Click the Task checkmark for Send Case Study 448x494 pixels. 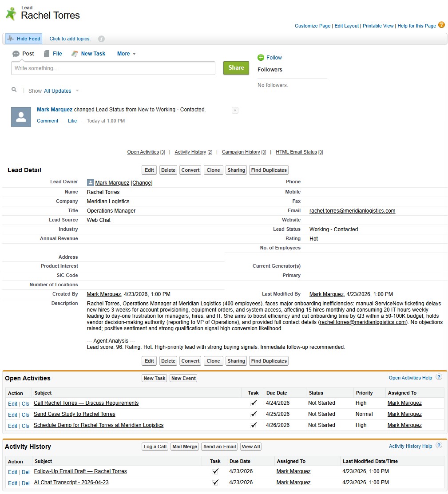pyautogui.click(x=254, y=414)
